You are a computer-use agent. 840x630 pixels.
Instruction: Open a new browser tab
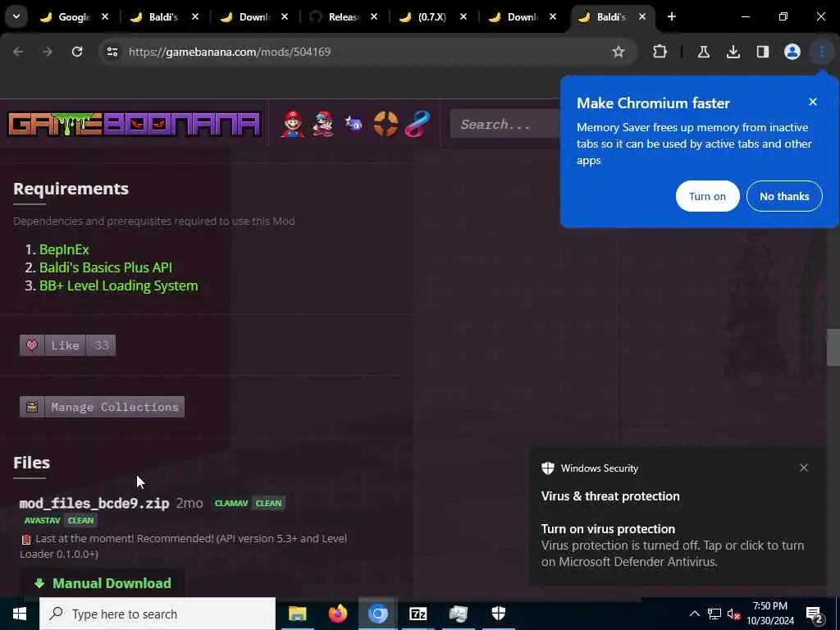tap(671, 16)
